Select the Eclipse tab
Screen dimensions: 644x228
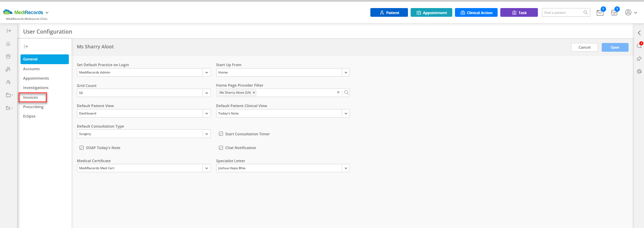click(x=29, y=116)
